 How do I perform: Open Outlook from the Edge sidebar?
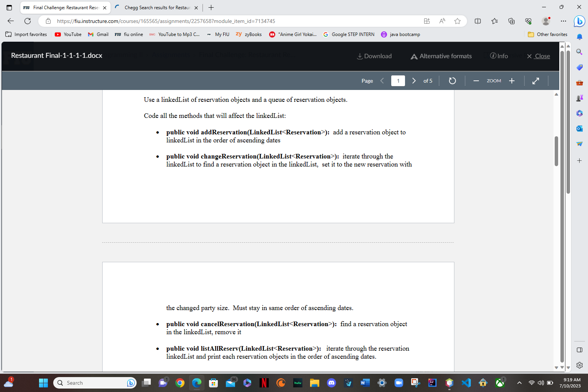click(x=579, y=129)
